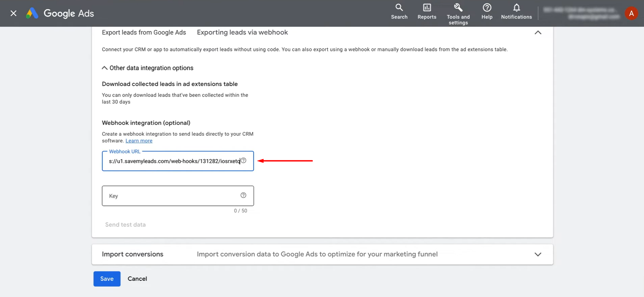The height and width of the screenshot is (297, 644).
Task: Click into the Key input field
Action: click(x=172, y=196)
